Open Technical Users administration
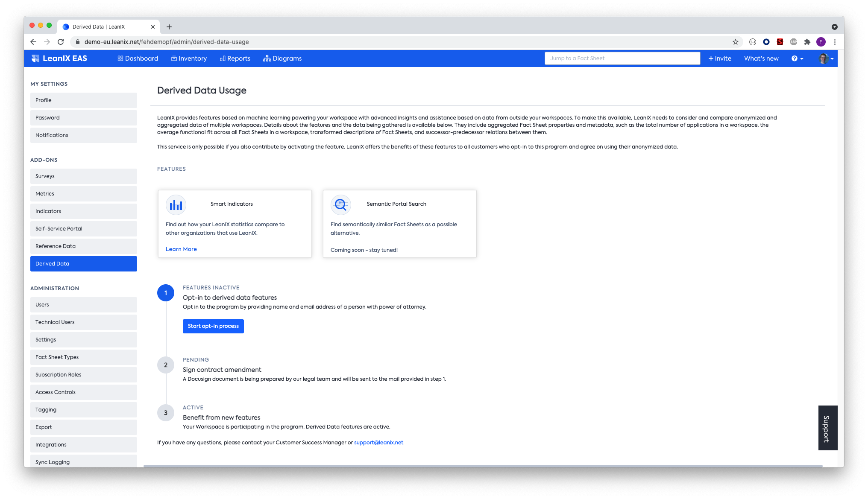This screenshot has height=499, width=868. click(84, 322)
